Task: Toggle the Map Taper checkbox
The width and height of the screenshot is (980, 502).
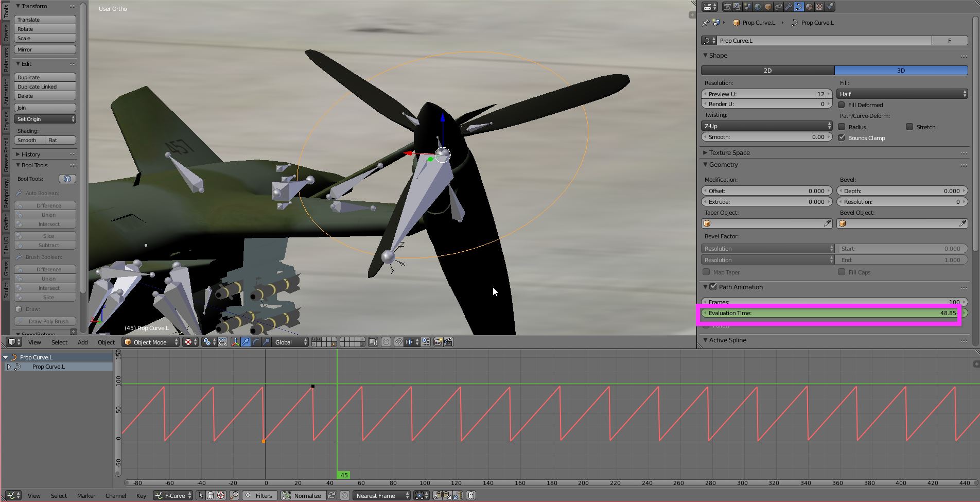Action: coord(706,272)
